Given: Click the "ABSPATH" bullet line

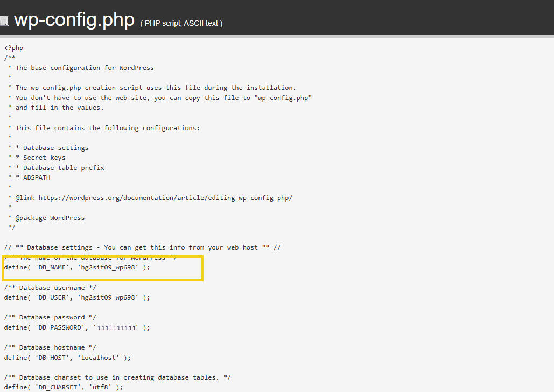Looking at the screenshot, I should pyautogui.click(x=29, y=177).
